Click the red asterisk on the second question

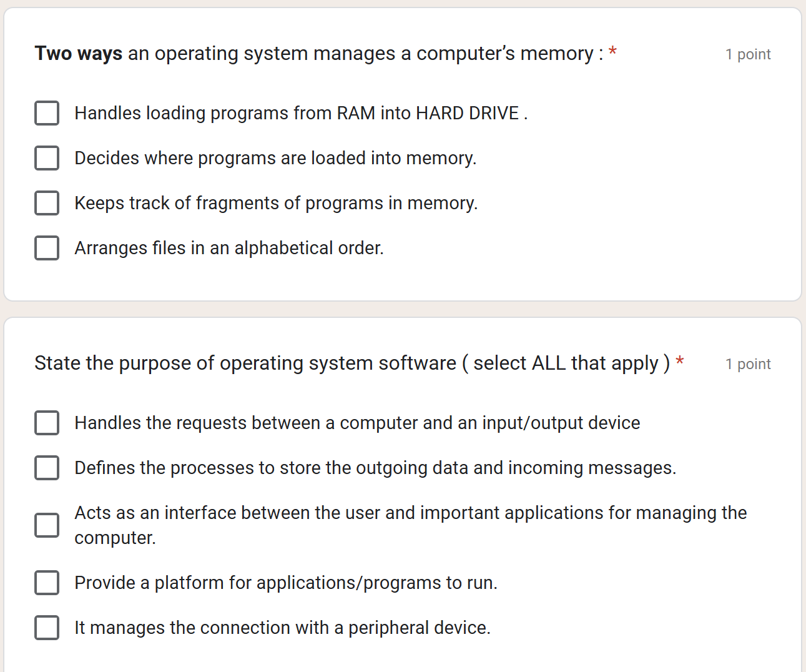[680, 361]
